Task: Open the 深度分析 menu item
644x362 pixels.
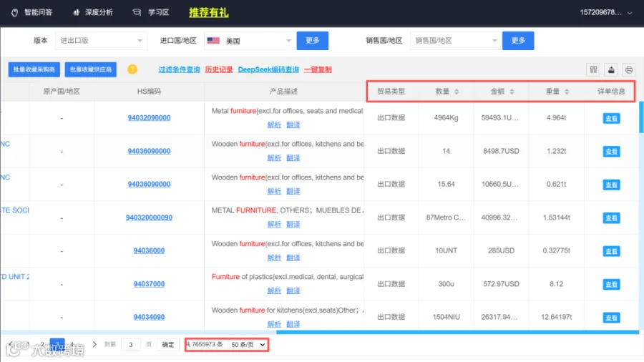Action: click(93, 12)
